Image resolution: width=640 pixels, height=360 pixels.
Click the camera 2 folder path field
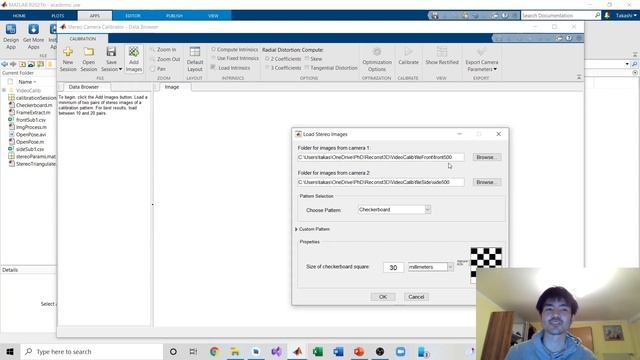coord(381,182)
